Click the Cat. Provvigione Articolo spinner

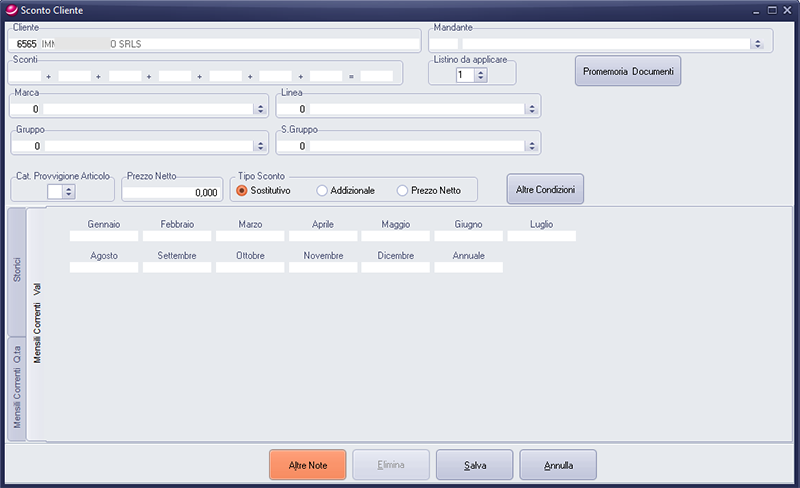pos(69,192)
